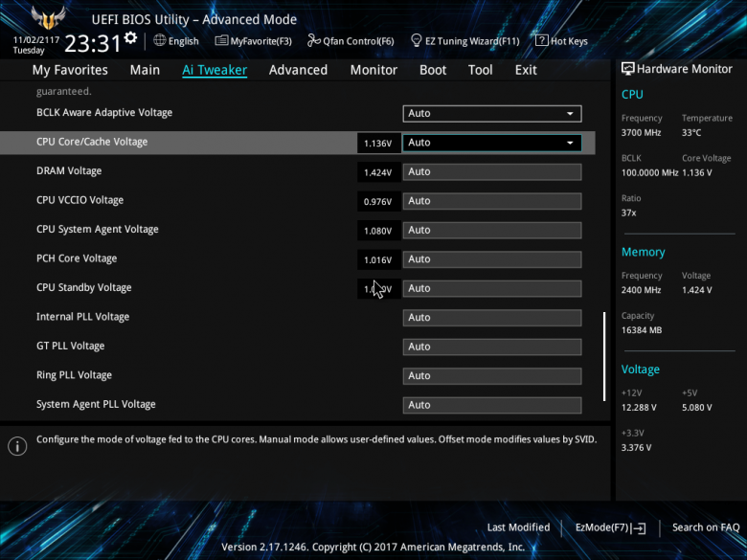Click BCLK Aware Adaptive Voltage label
This screenshot has height=560, width=747.
click(104, 113)
